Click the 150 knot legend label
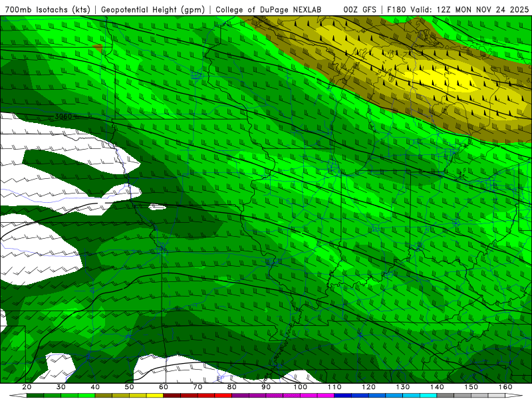Image resolution: width=532 pixels, height=399 pixels. [x=471, y=387]
